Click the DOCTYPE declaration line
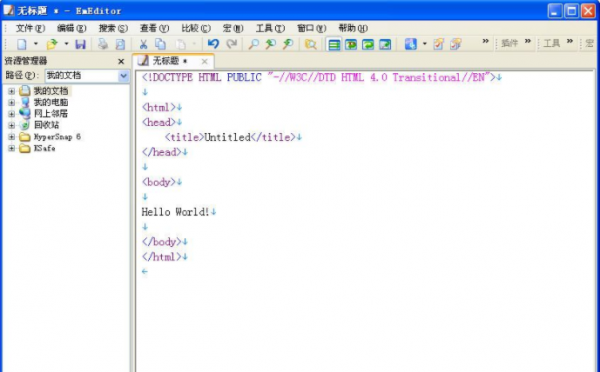The image size is (600, 372). tap(319, 77)
